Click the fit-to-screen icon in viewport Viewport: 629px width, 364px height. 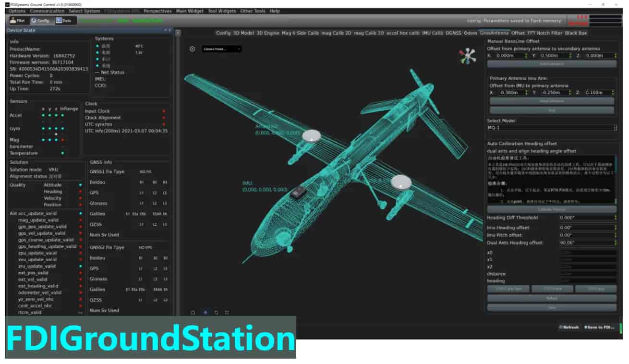pos(227,313)
